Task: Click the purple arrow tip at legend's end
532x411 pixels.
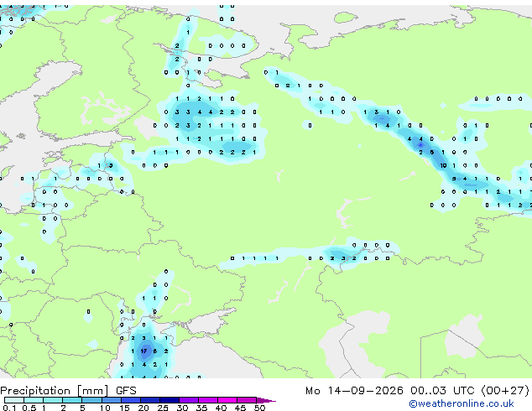Action: pyautogui.click(x=266, y=401)
